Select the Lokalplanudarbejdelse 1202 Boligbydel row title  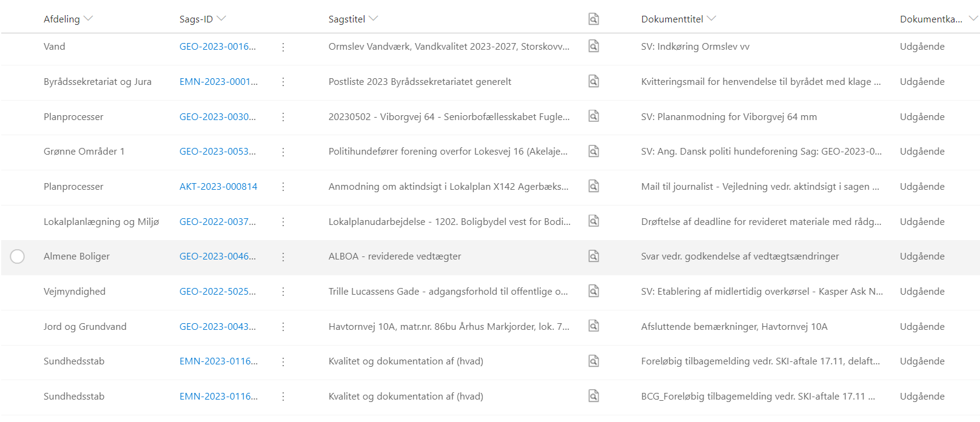pyautogui.click(x=449, y=222)
